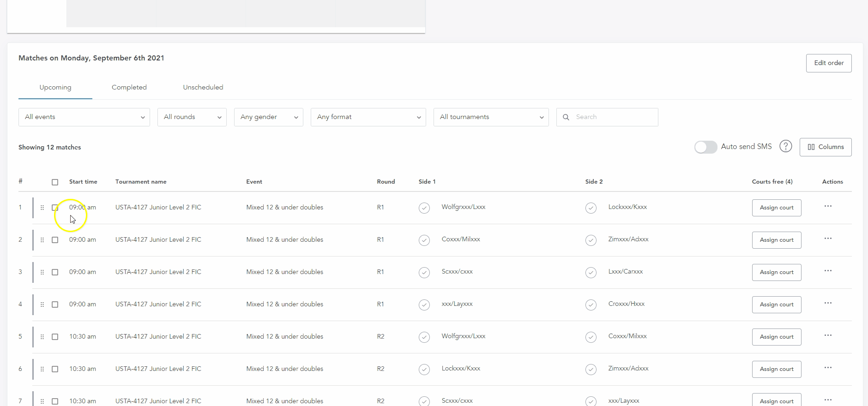Assign court for match 4

point(777,304)
